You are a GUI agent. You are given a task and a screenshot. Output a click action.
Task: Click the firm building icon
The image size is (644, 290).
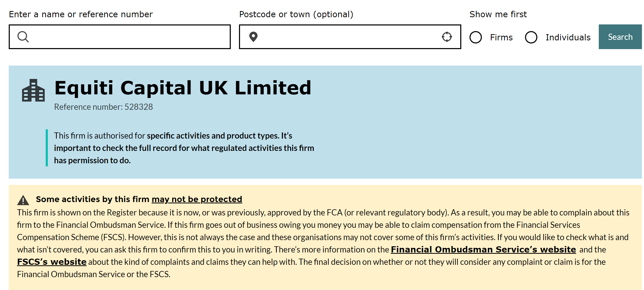[x=33, y=90]
